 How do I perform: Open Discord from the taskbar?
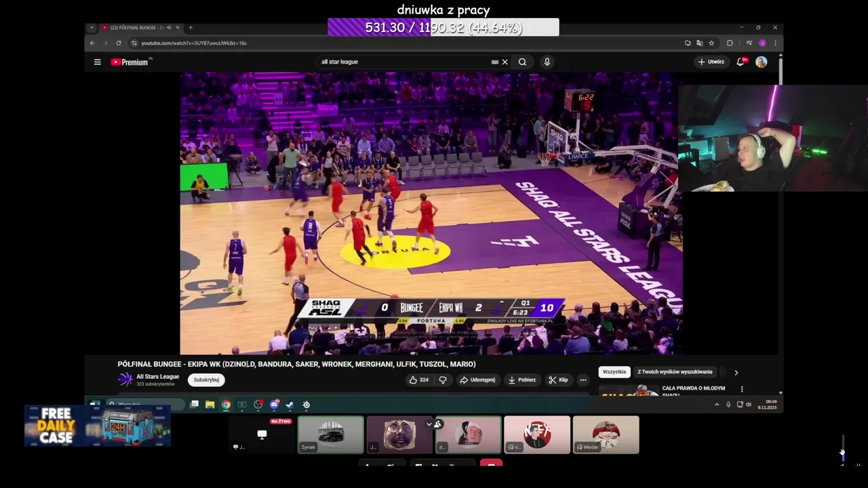coord(274,405)
